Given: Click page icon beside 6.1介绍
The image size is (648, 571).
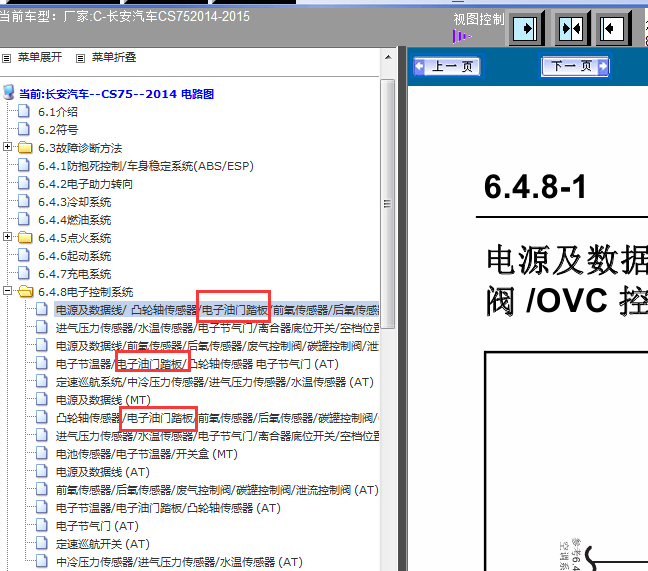Looking at the screenshot, I should (x=24, y=111).
